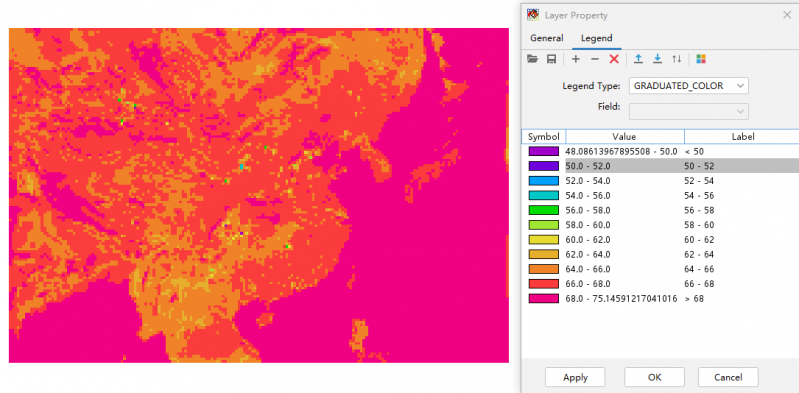Screen dimensions: 799x393
Task: Select the 64 - 66 label row
Action: click(x=660, y=269)
